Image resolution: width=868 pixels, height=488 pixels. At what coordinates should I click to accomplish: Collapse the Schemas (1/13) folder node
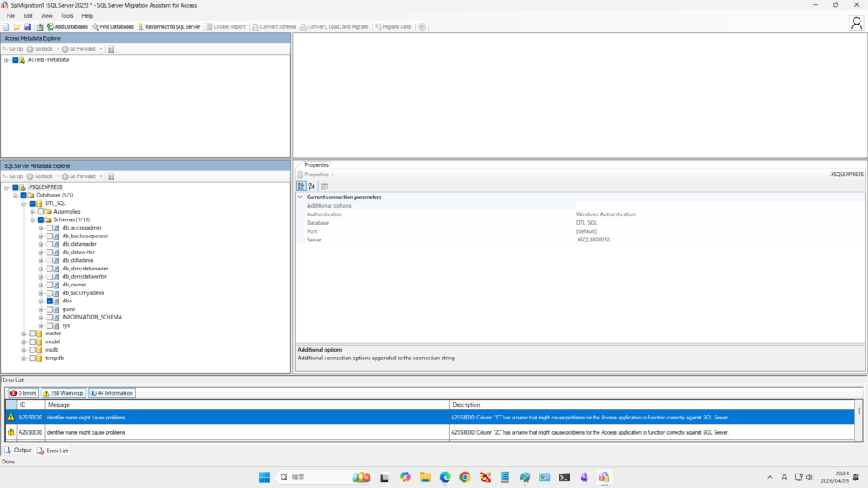[32, 219]
